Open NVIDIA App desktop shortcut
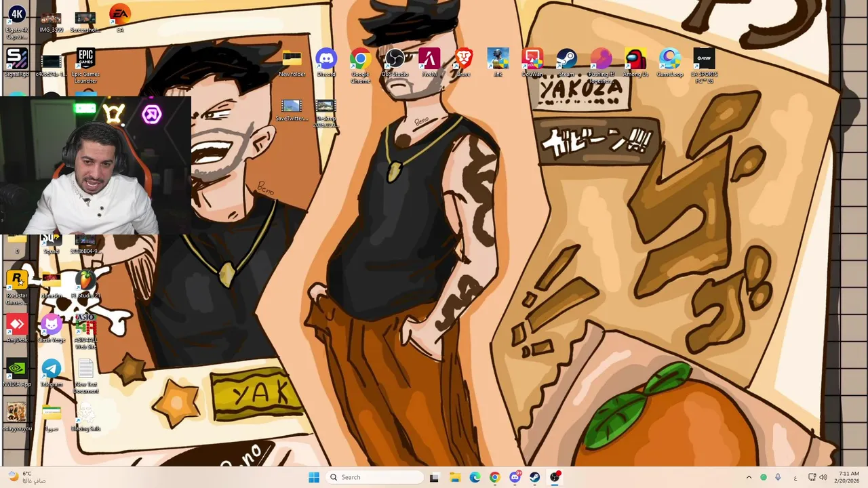Viewport: 868px width, 488px height. click(17, 374)
